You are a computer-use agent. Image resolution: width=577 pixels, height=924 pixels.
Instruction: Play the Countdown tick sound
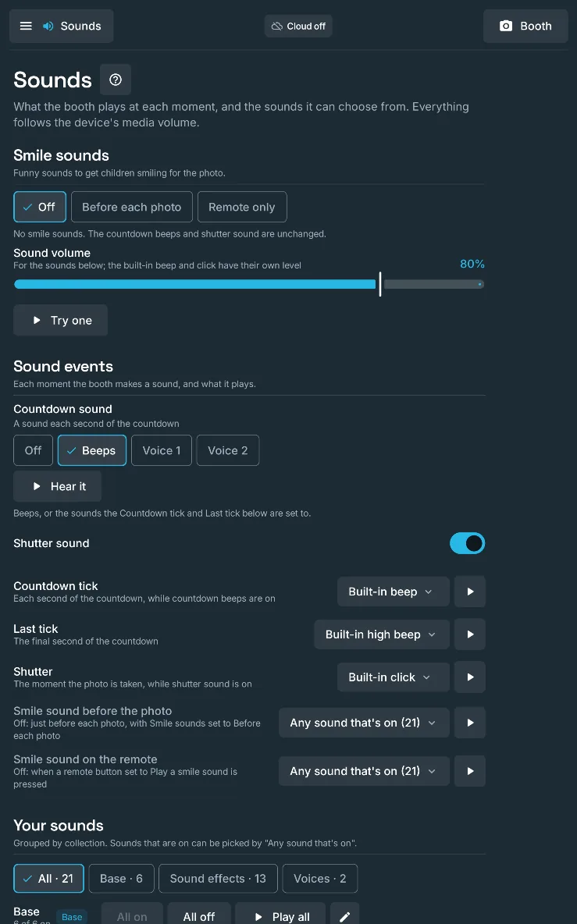(x=470, y=592)
